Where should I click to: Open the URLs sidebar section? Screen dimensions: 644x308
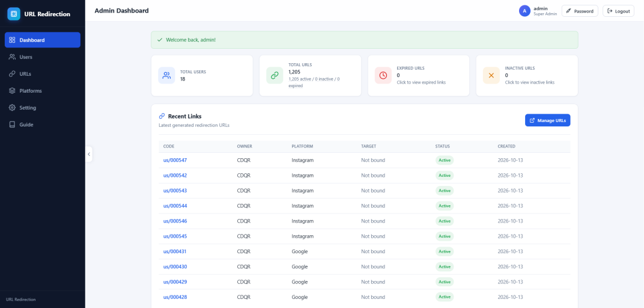click(x=42, y=74)
